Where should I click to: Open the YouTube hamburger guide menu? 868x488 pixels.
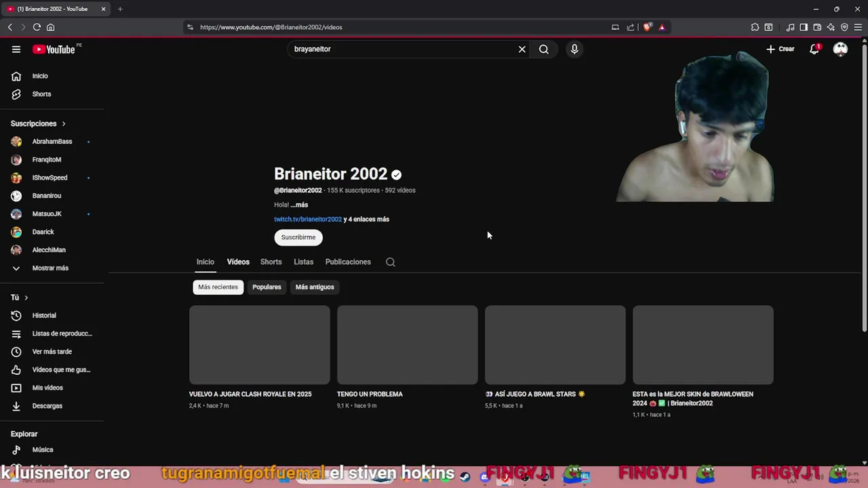coord(16,49)
